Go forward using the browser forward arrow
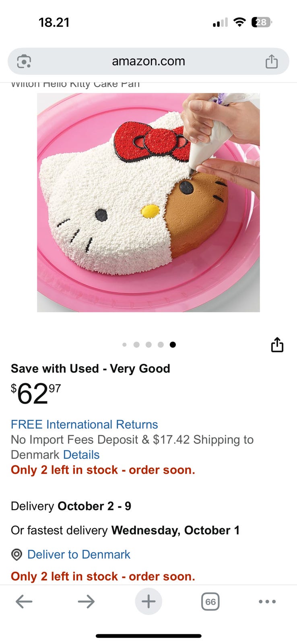This screenshot has width=297, height=644. (x=86, y=602)
